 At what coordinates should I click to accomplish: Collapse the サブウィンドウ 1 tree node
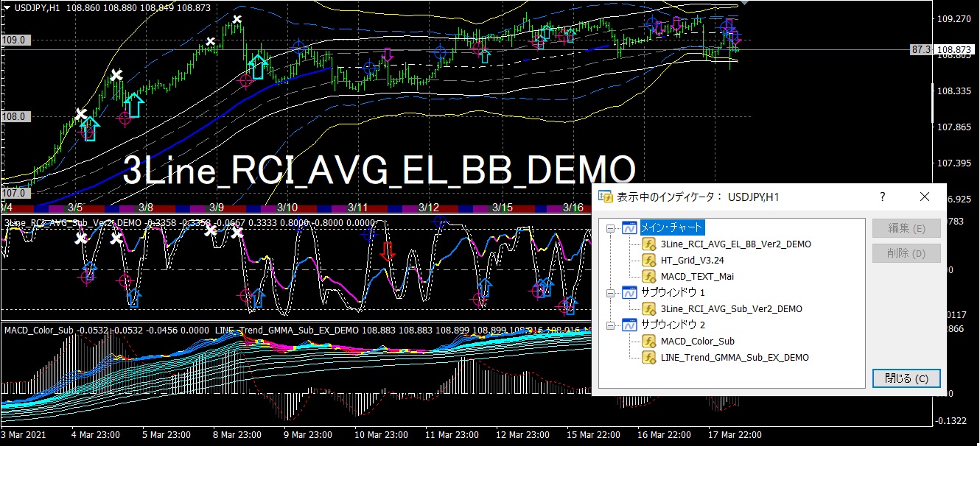pos(610,293)
